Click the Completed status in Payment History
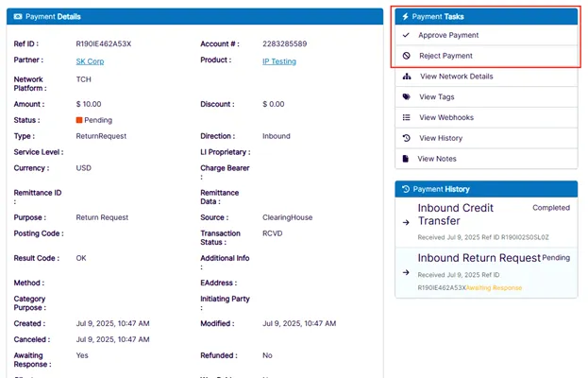This screenshot has height=378, width=588. click(551, 208)
